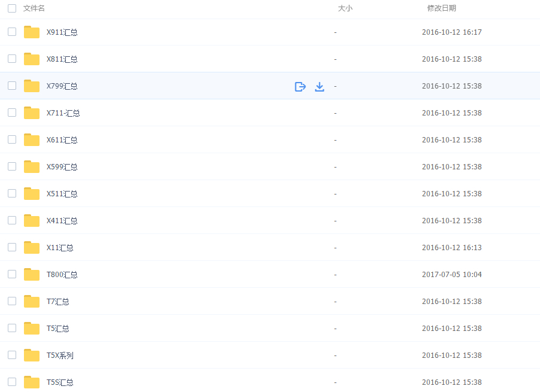Toggle the select-all checkbox beside 文件名
The width and height of the screenshot is (540, 392).
click(12, 8)
